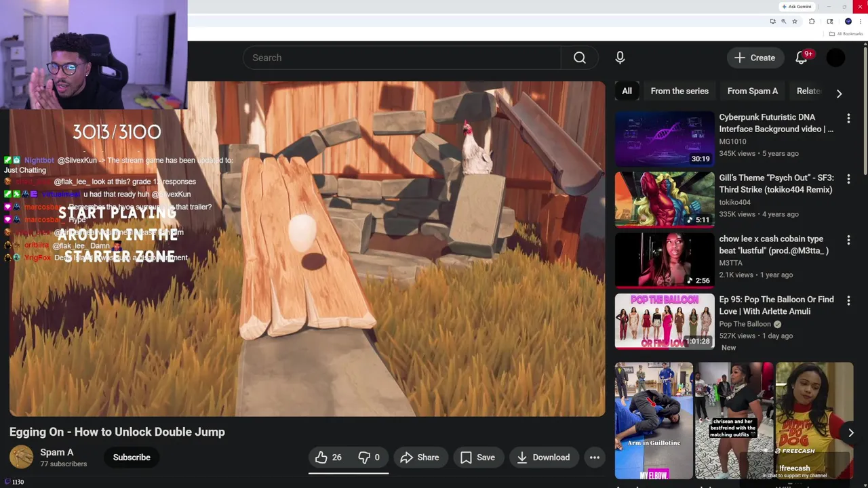The height and width of the screenshot is (488, 868).
Task: Open the chow lee type beat thumbnail
Action: click(665, 260)
